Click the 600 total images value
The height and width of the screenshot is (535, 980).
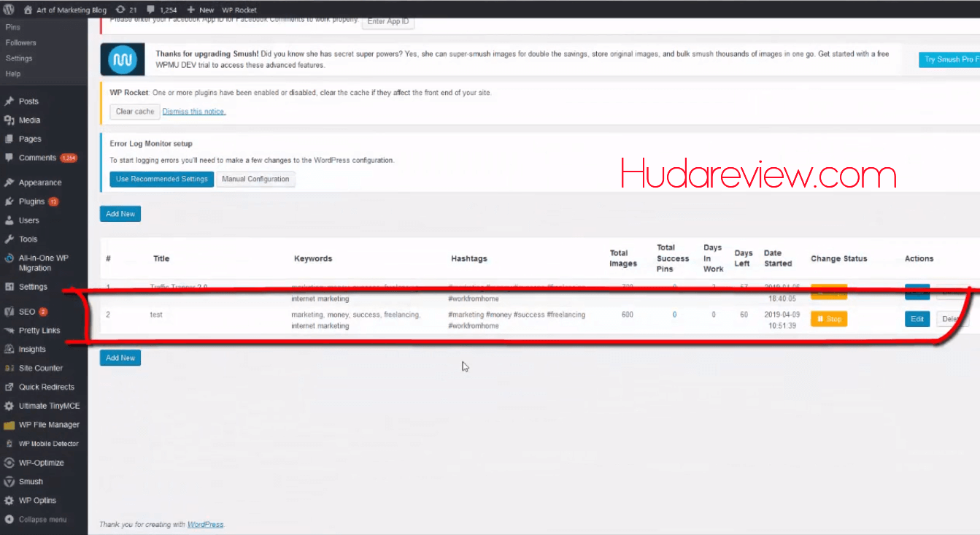(x=627, y=315)
